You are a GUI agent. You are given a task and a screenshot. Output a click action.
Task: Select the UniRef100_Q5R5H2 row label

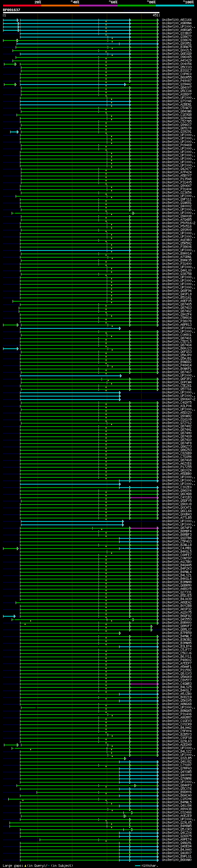(177, 243)
